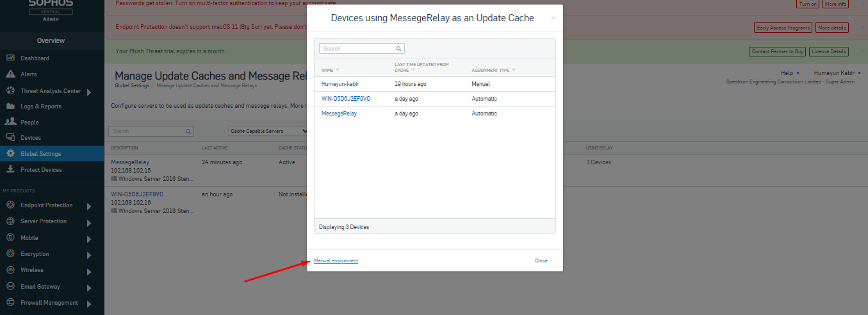868x315 pixels.
Task: Click the Global Settings breadcrumb link
Action: [x=132, y=85]
